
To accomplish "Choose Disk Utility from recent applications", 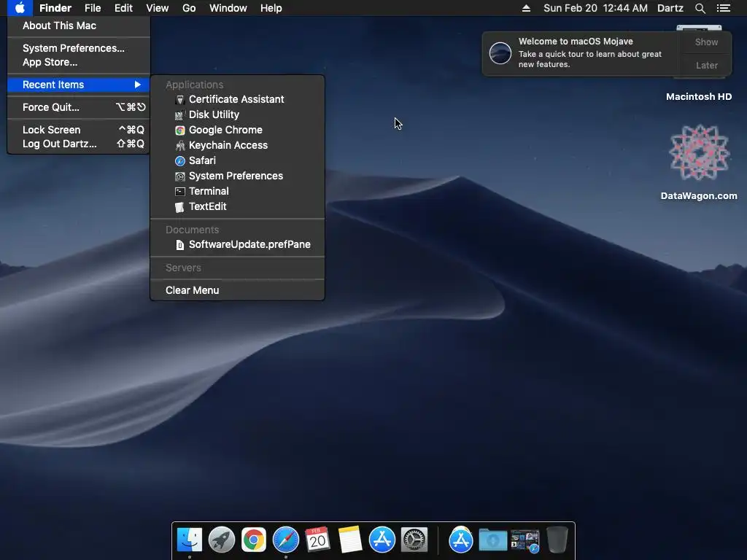I will [x=237, y=114].
